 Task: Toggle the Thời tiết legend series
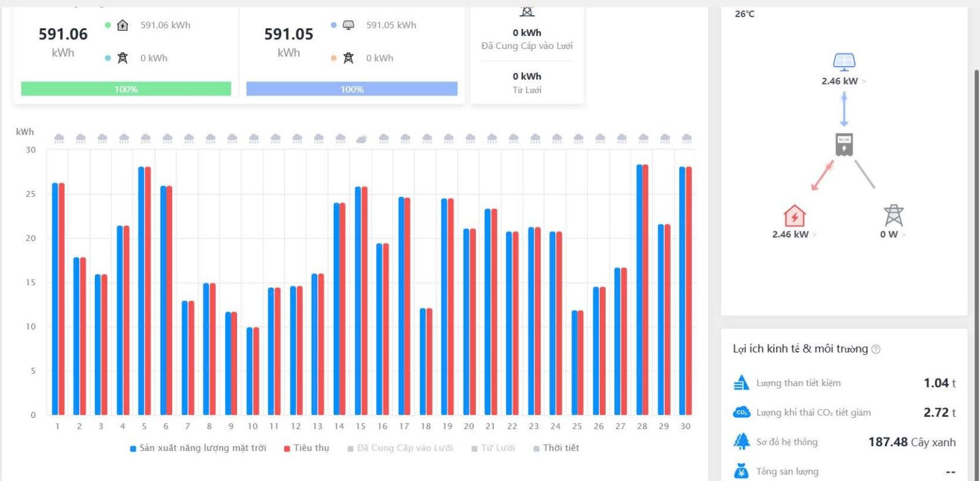click(x=556, y=448)
